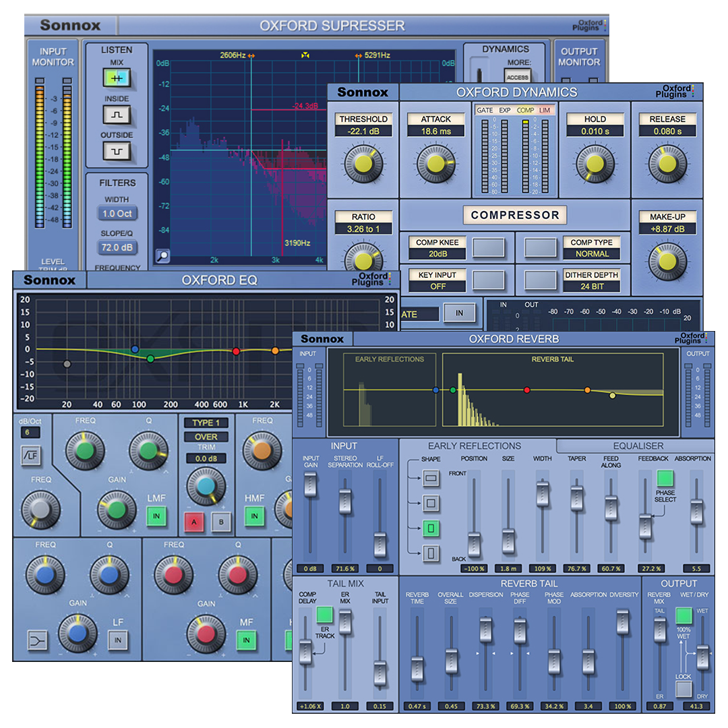This screenshot has height=728, width=728.
Task: Click the Attack knob in Oxford Dynamics
Action: point(435,163)
